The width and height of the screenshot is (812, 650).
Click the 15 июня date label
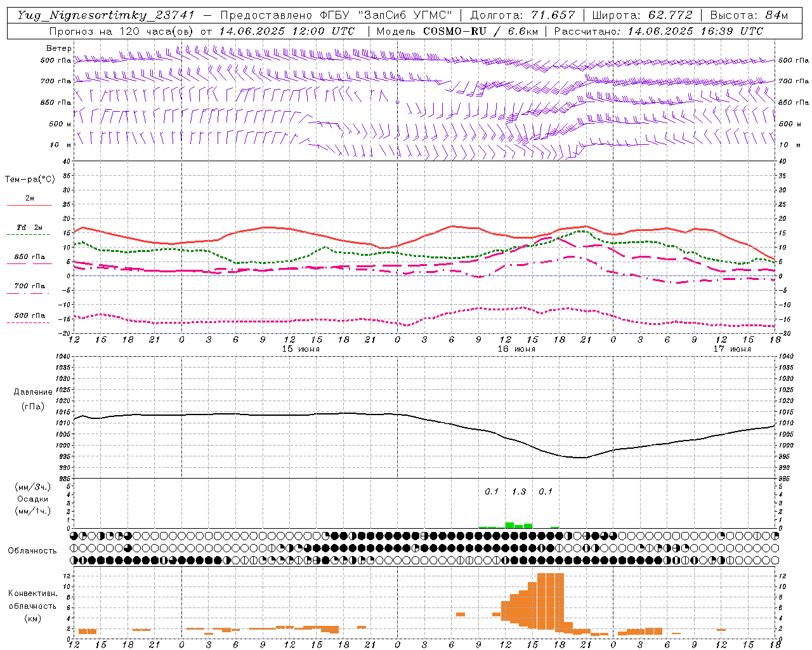click(x=301, y=349)
